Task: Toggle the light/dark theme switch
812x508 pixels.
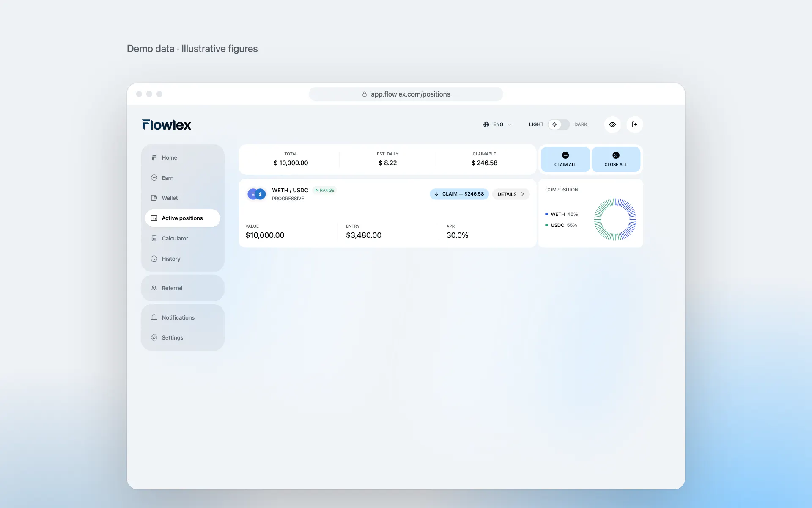Action: (x=559, y=124)
